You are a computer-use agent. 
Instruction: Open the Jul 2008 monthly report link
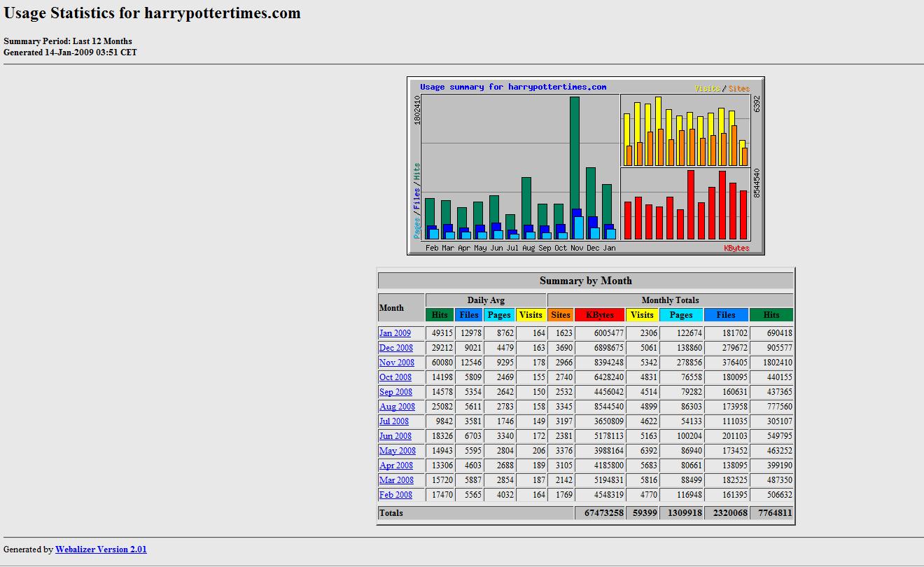[394, 421]
